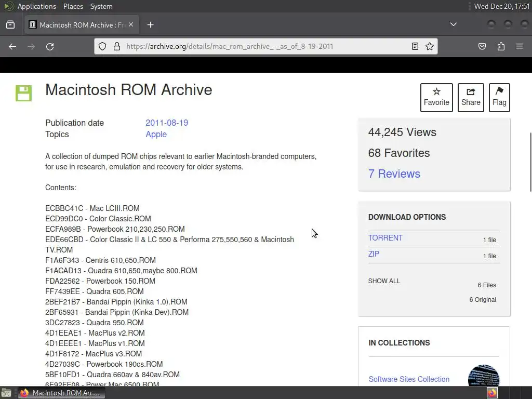Viewport: 532px width, 399px height.
Task: Download the ZIP file
Action: click(374, 254)
